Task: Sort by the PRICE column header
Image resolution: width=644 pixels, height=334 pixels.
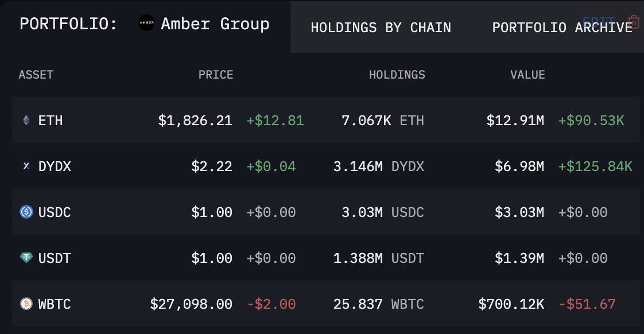Action: point(216,75)
